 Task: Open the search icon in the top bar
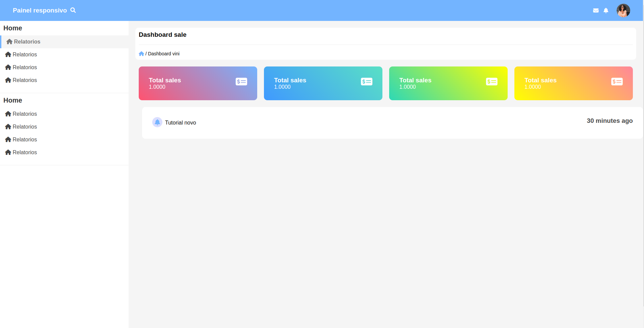click(73, 10)
